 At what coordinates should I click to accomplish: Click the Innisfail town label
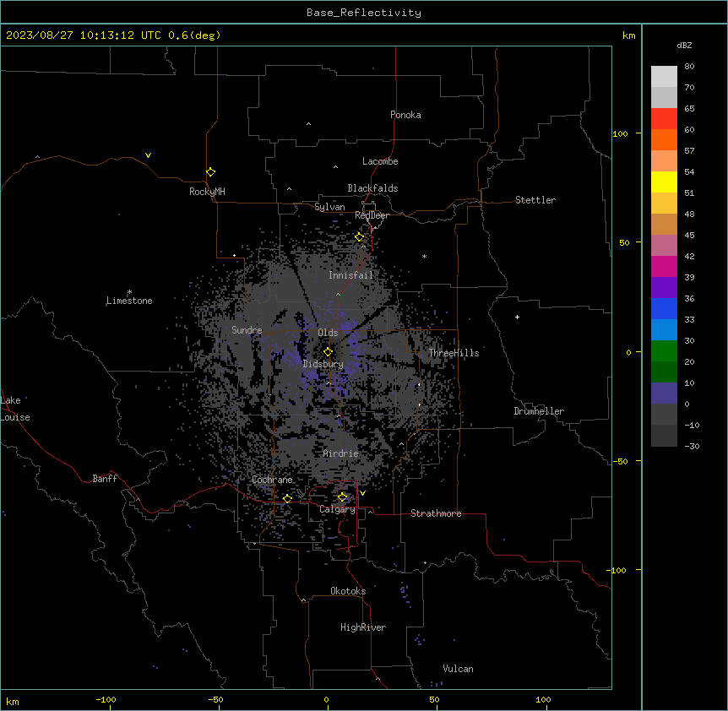(350, 275)
